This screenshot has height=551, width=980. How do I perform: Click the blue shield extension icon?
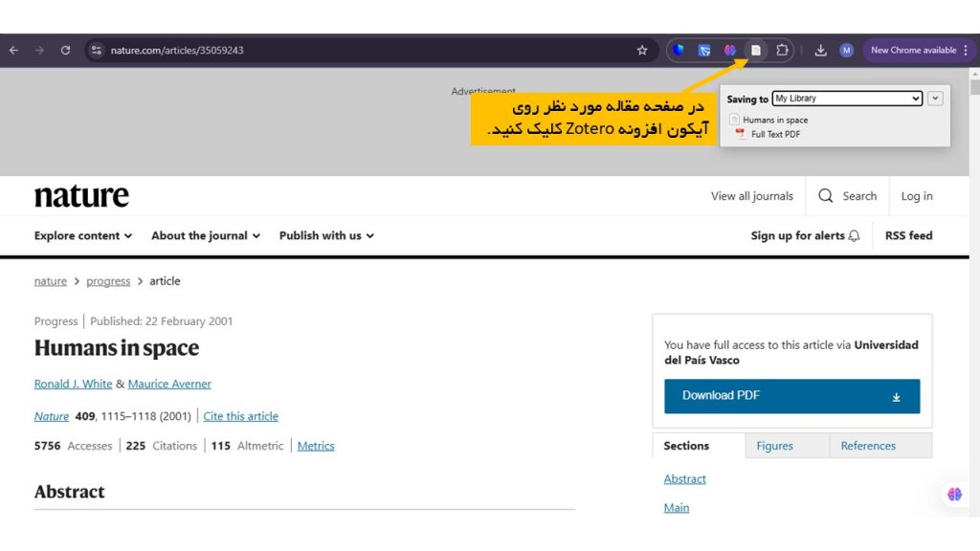tap(679, 50)
